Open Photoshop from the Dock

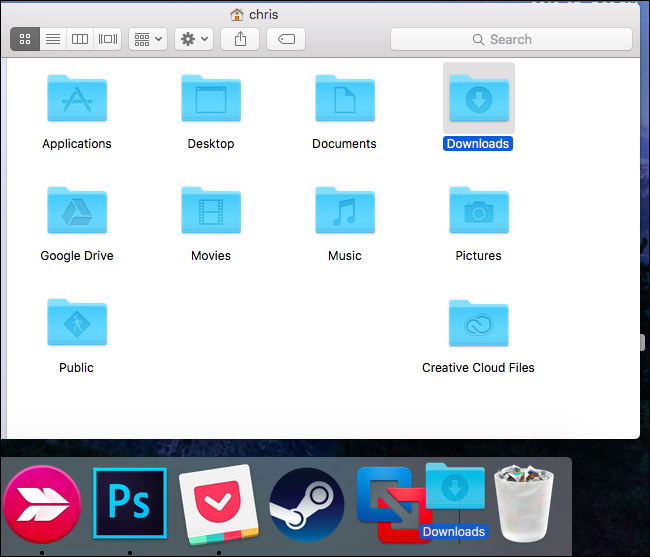pyautogui.click(x=130, y=503)
